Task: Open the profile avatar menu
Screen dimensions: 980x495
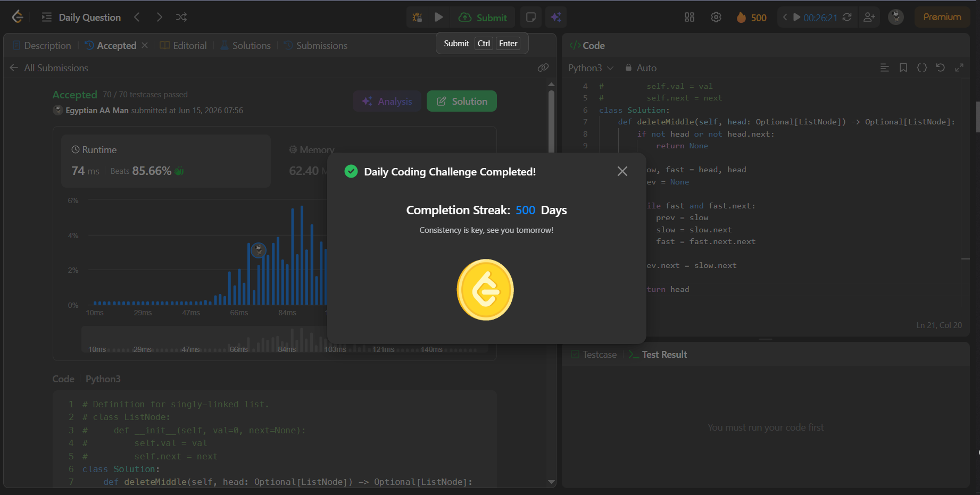Action: coord(896,17)
